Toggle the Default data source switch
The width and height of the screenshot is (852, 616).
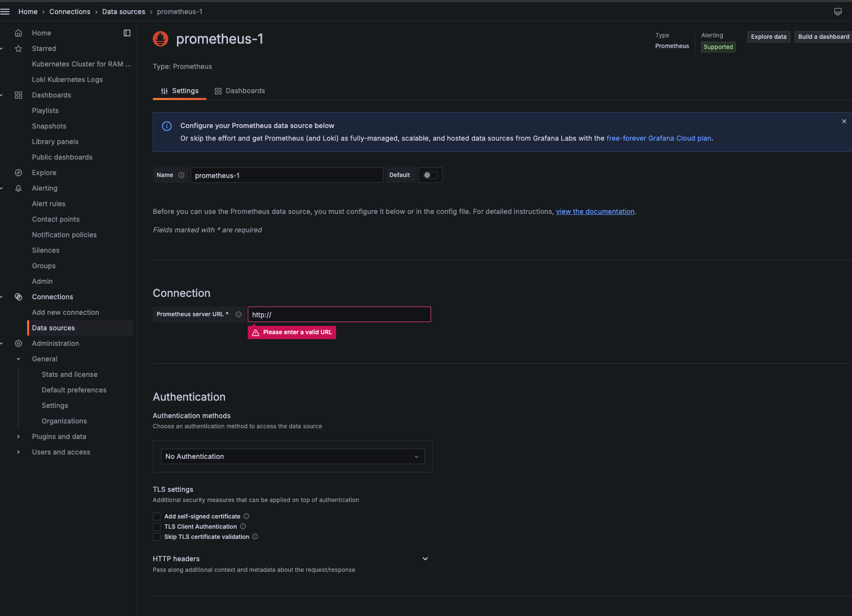pos(431,175)
